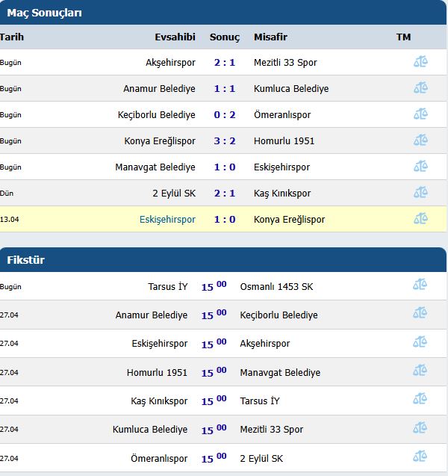
Task: Open comparison scales icon for Akşehirspor vs Mezitli 33 Spor
Action: pyautogui.click(x=420, y=61)
